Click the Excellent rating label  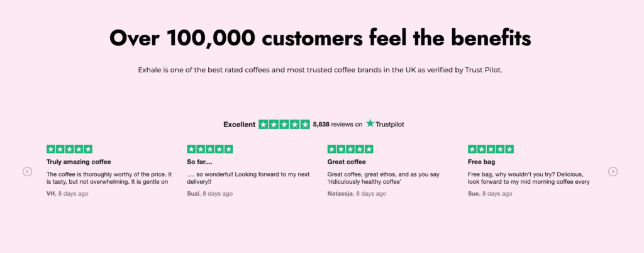pyautogui.click(x=239, y=125)
